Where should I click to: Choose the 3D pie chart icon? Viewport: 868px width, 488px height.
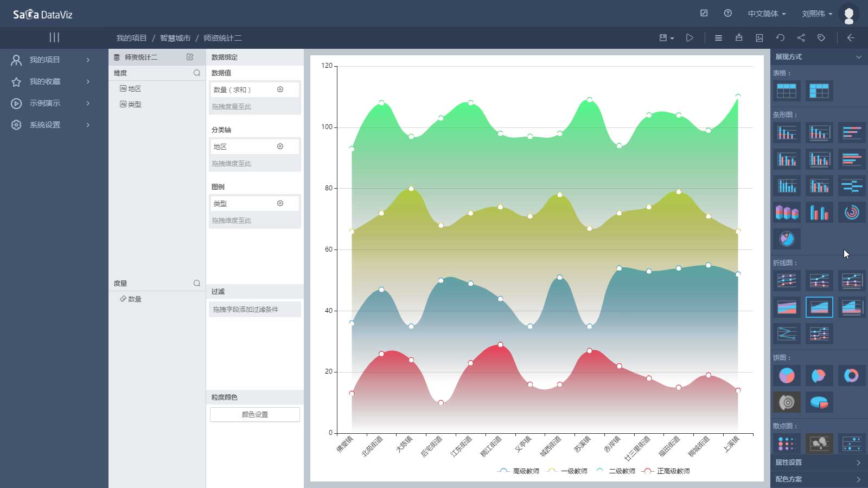[x=819, y=402]
